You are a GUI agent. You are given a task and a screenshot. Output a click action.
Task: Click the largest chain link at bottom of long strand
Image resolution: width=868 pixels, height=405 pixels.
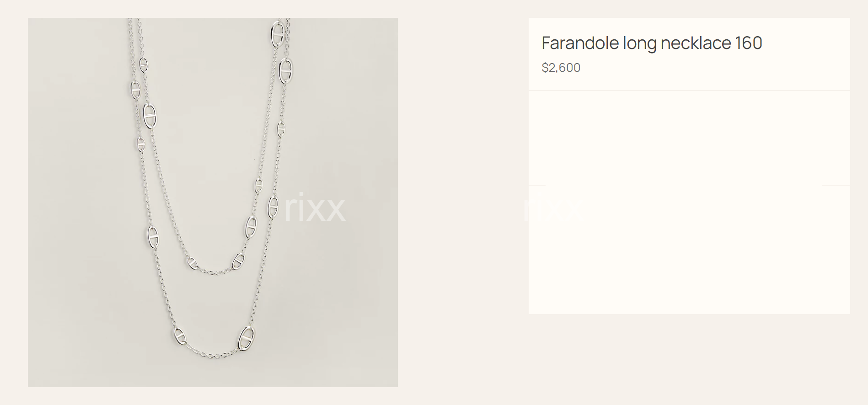point(246,338)
